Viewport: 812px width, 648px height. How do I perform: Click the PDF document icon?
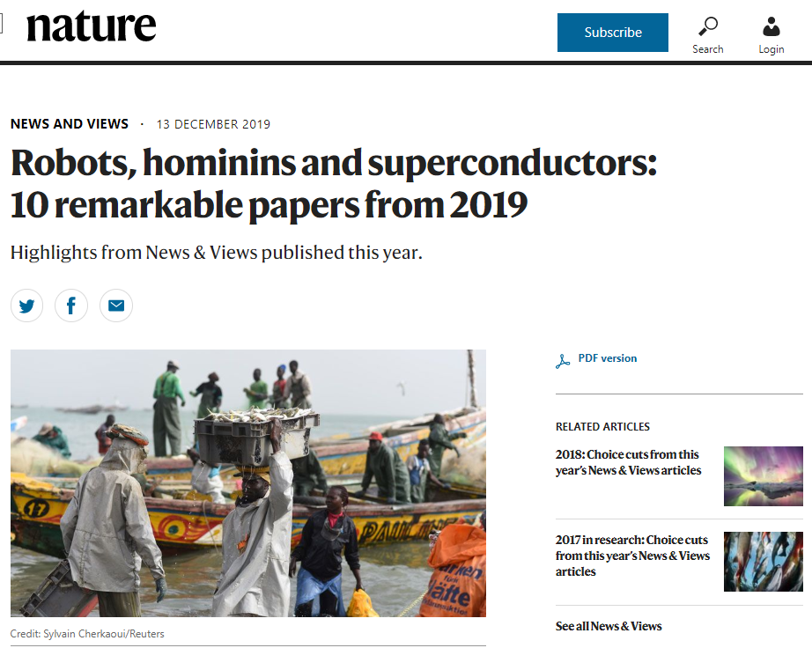tap(563, 360)
